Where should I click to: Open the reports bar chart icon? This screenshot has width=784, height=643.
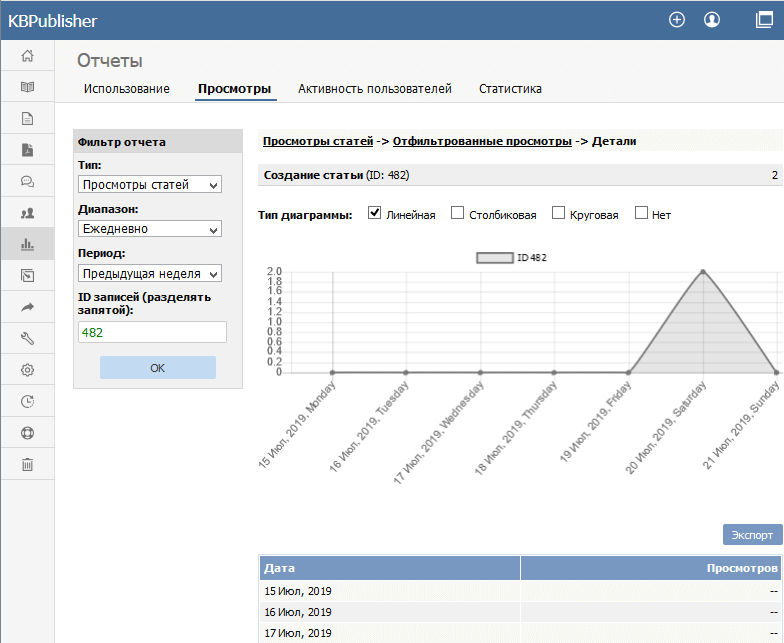(x=28, y=244)
